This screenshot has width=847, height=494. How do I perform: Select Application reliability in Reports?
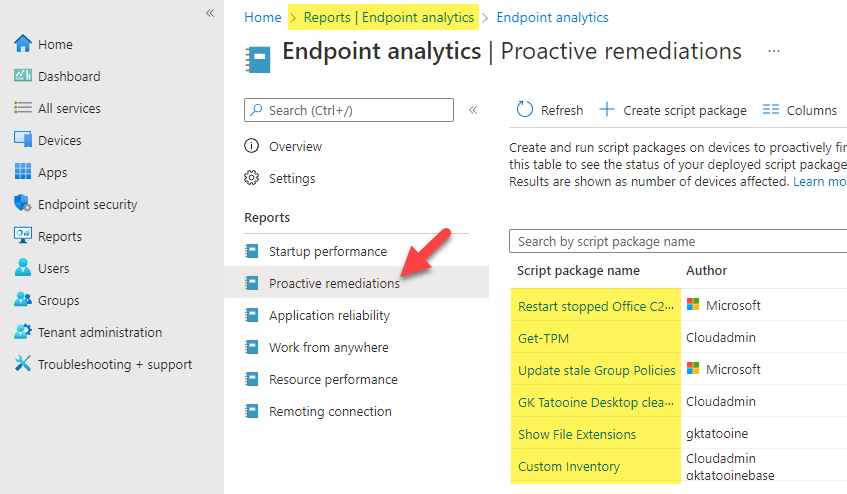point(329,315)
